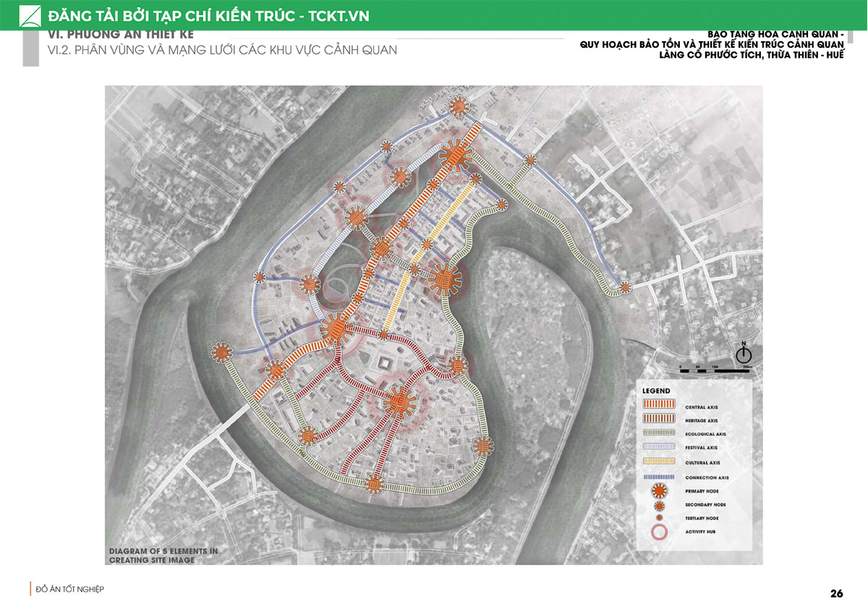Click the TCKT.VN logo in header
The height and width of the screenshot is (614, 868).
tap(30, 15)
